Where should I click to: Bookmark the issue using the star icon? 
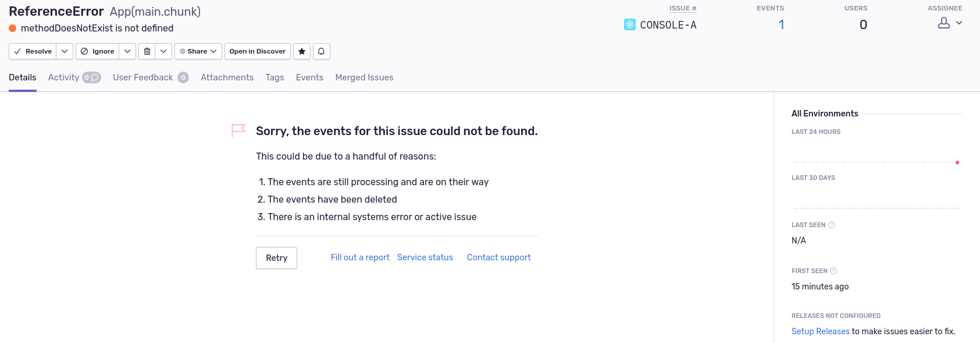[x=301, y=51]
